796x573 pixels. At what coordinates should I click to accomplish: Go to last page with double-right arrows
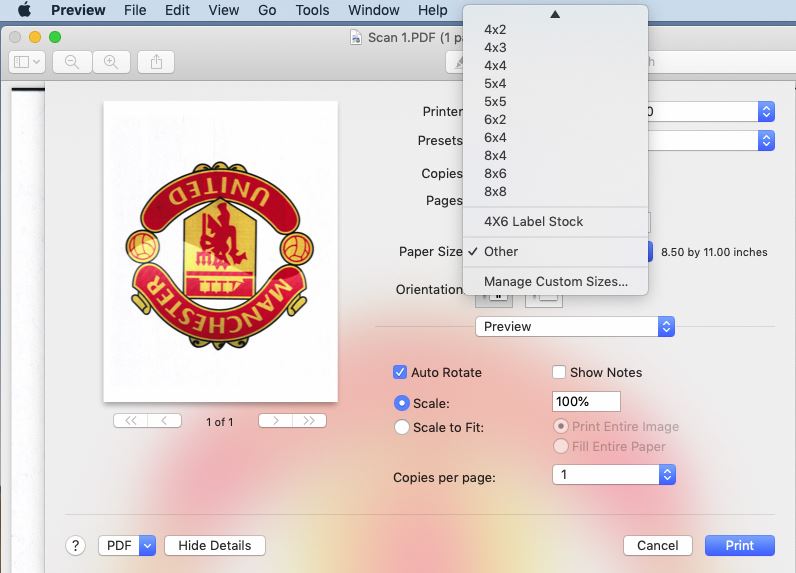309,421
